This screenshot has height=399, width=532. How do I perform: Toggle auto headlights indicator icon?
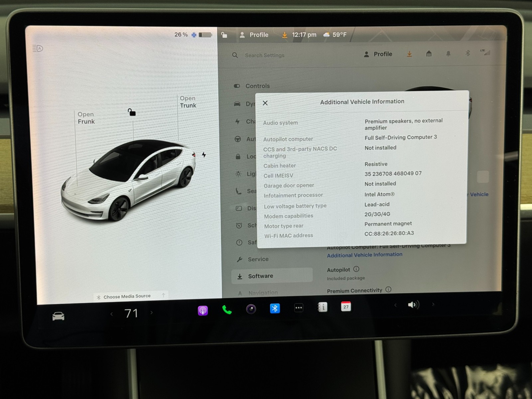(x=38, y=49)
